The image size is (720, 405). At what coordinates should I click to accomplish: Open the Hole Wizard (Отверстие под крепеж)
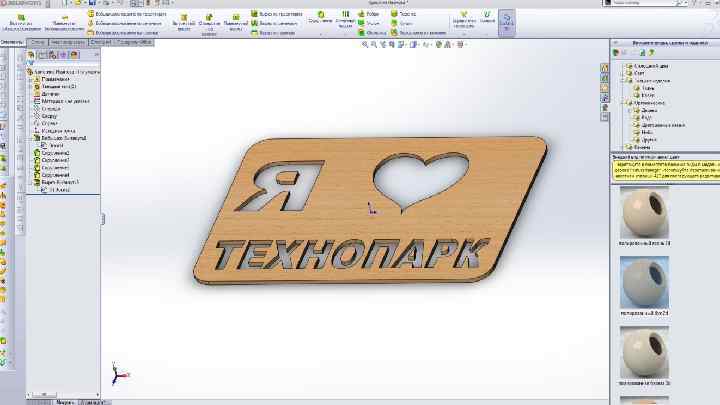(209, 24)
